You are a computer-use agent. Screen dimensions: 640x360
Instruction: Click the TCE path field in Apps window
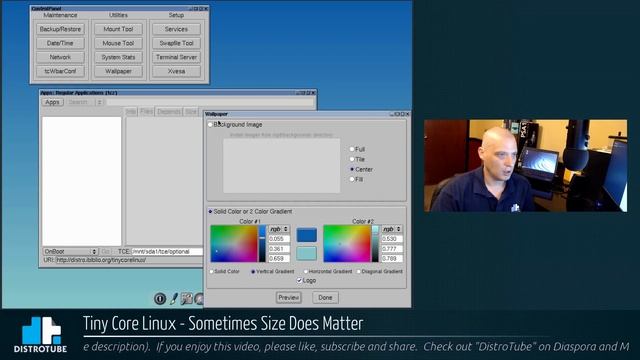[x=167, y=251]
